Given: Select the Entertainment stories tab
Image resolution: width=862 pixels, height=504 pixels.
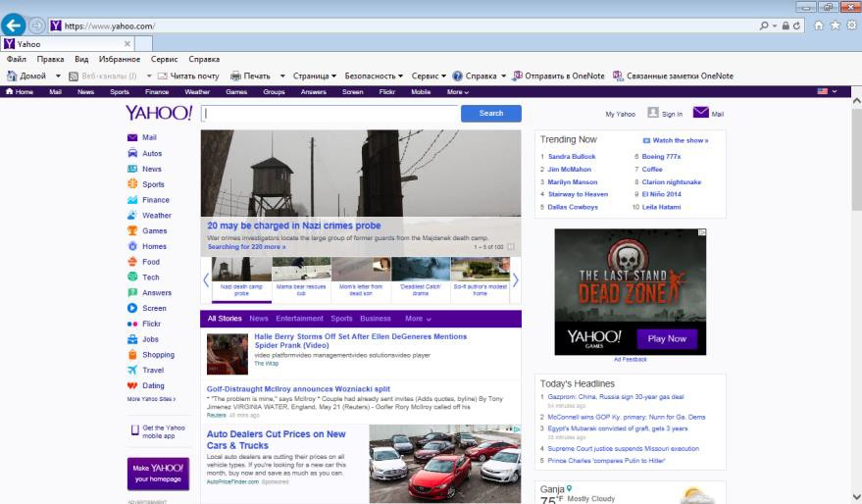Looking at the screenshot, I should pos(299,319).
